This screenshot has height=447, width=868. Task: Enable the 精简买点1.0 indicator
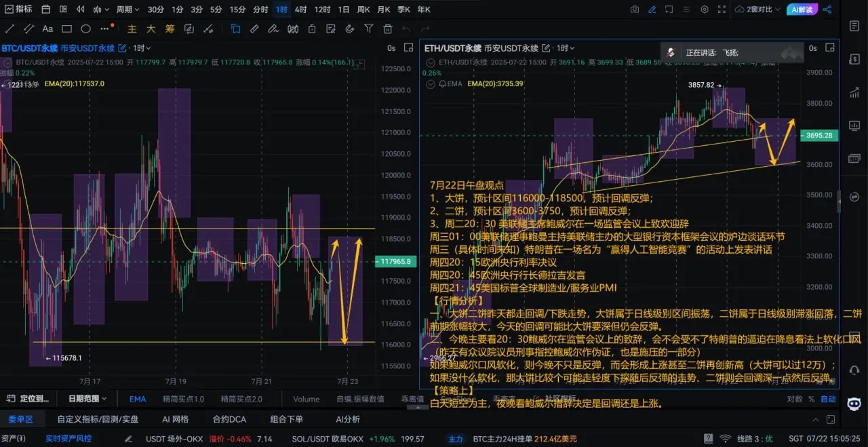coord(183,399)
